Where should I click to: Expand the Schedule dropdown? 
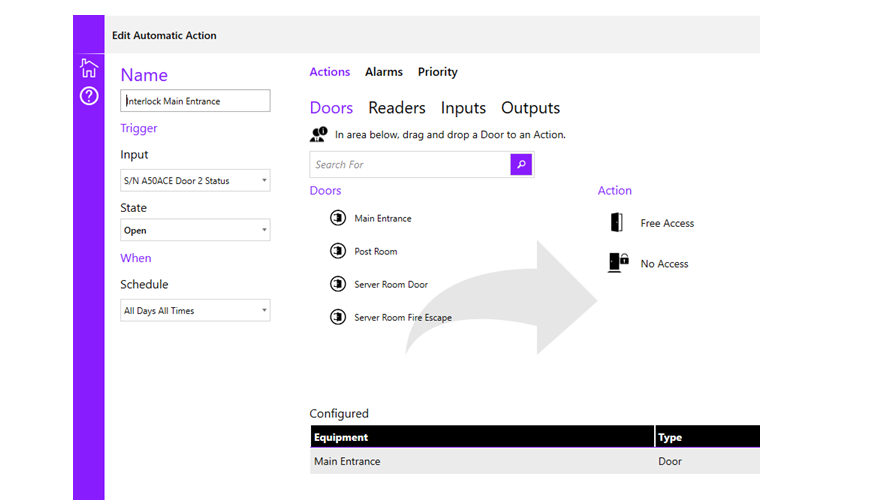tap(195, 311)
